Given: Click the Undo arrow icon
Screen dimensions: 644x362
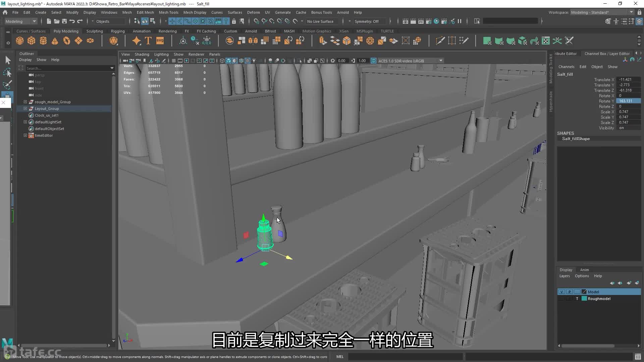Looking at the screenshot, I should [72, 21].
